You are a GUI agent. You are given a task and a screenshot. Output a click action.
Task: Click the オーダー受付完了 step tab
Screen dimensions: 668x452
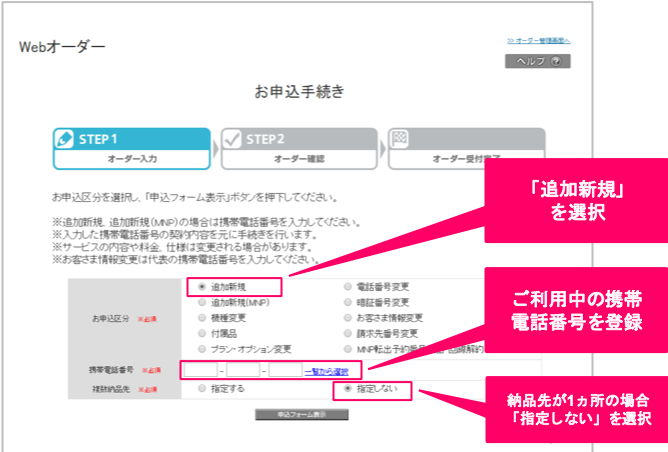click(x=466, y=149)
